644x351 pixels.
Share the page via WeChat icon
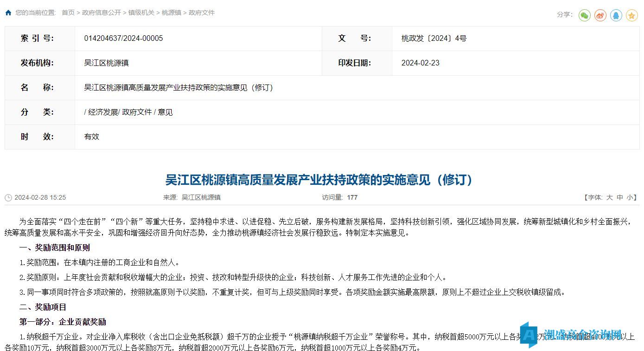tap(585, 15)
